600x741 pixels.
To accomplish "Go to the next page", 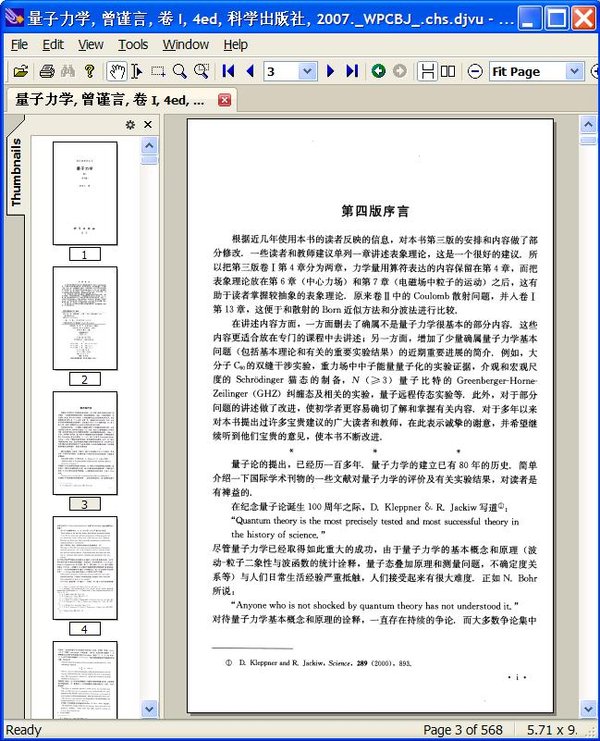I will point(330,71).
